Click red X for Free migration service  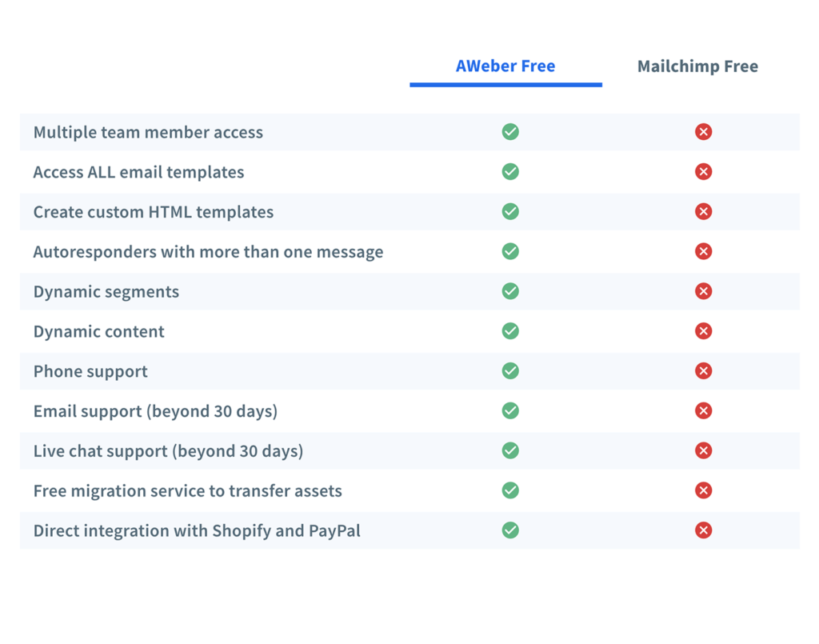click(703, 490)
